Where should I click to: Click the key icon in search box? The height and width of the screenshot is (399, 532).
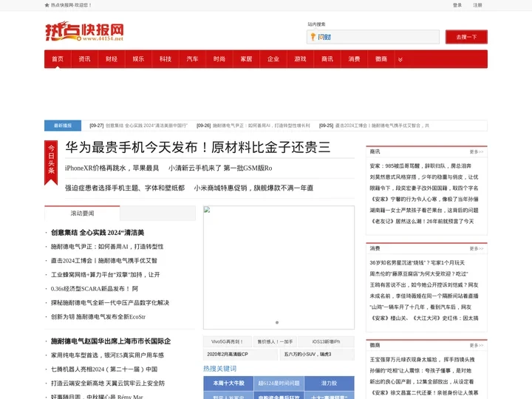coord(313,37)
